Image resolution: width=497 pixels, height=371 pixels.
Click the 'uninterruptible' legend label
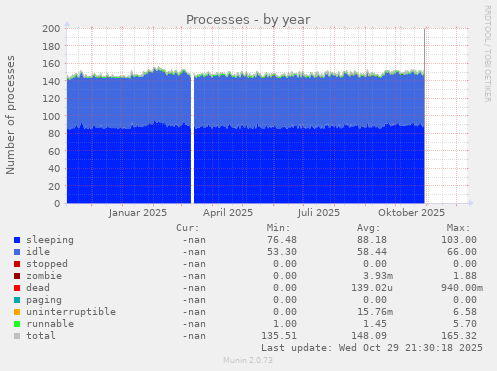click(x=71, y=312)
